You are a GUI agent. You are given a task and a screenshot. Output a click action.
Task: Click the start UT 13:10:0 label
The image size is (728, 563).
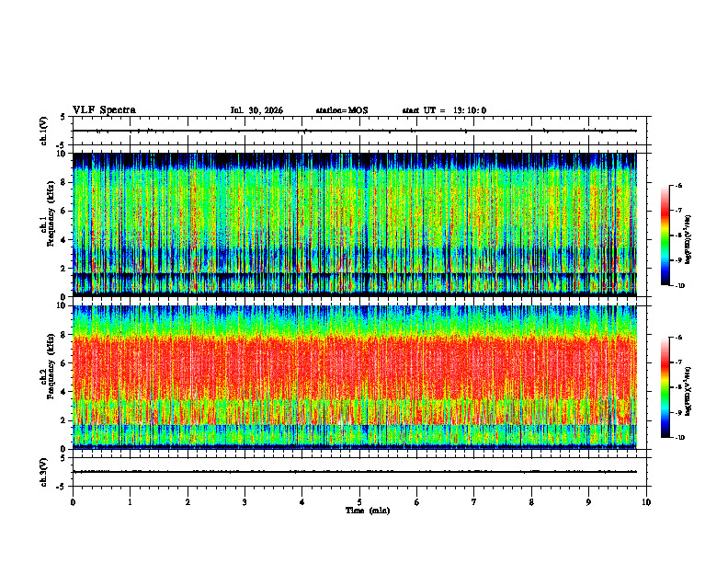click(x=444, y=110)
